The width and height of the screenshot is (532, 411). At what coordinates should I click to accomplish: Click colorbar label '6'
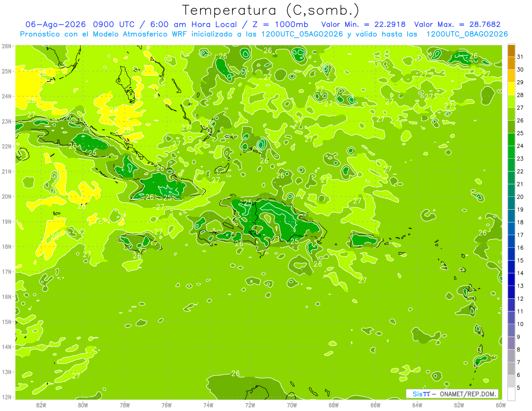[519, 375]
